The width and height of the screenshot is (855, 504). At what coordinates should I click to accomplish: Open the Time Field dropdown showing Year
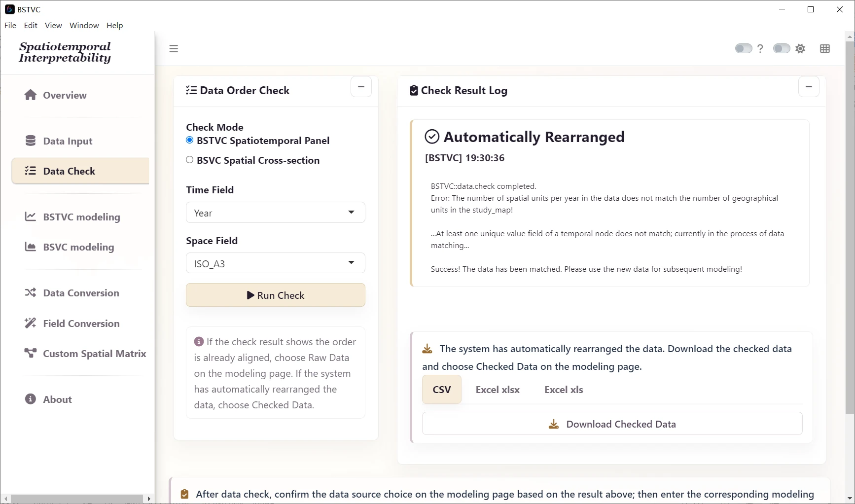click(276, 213)
